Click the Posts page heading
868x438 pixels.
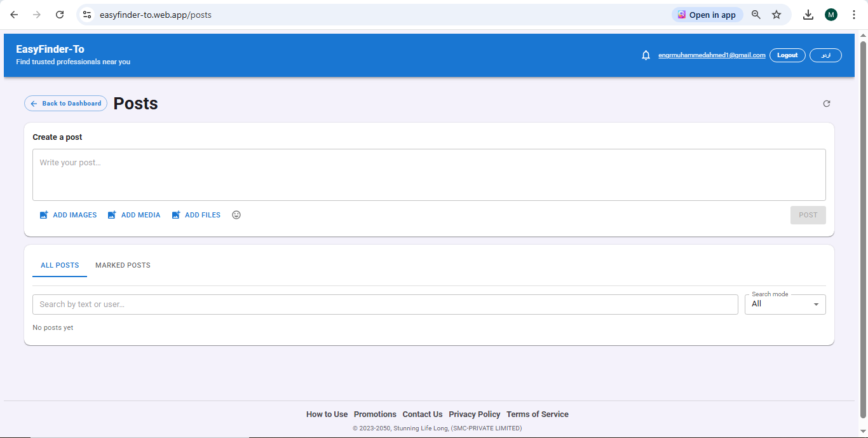click(135, 104)
